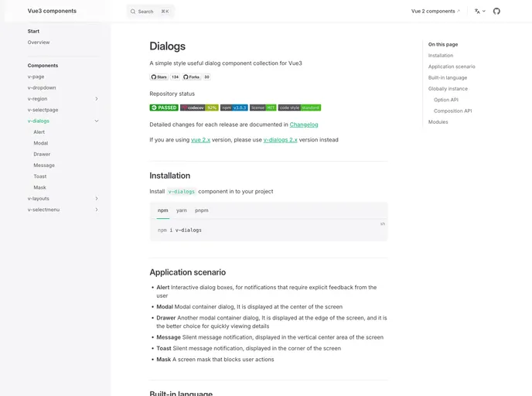Open v-page component docs

pyautogui.click(x=36, y=77)
